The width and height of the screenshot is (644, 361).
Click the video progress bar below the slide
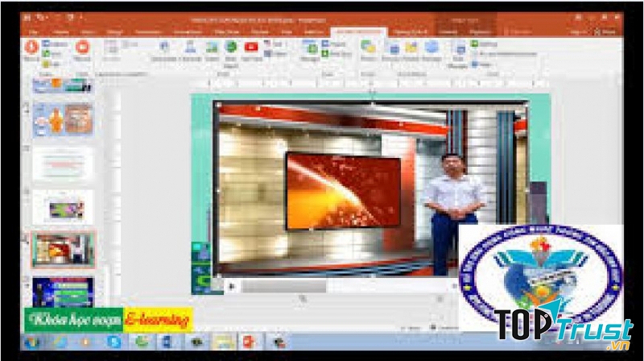coord(345,286)
